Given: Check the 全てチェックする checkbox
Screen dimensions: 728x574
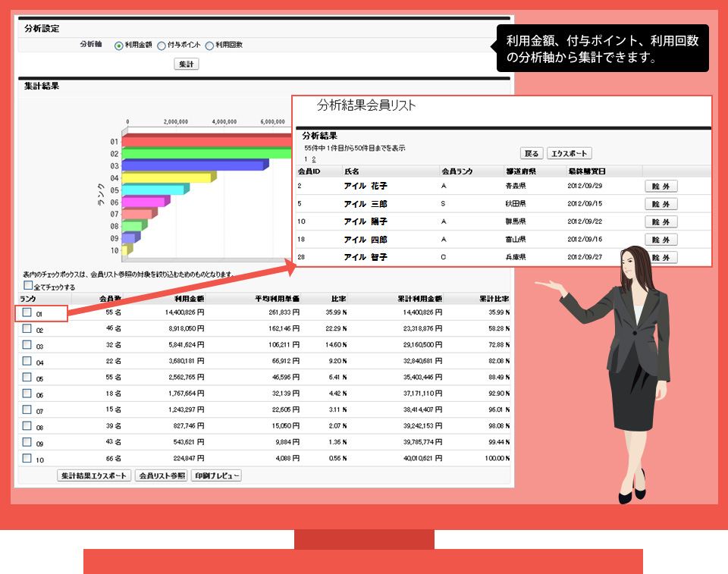Looking at the screenshot, I should (x=28, y=286).
